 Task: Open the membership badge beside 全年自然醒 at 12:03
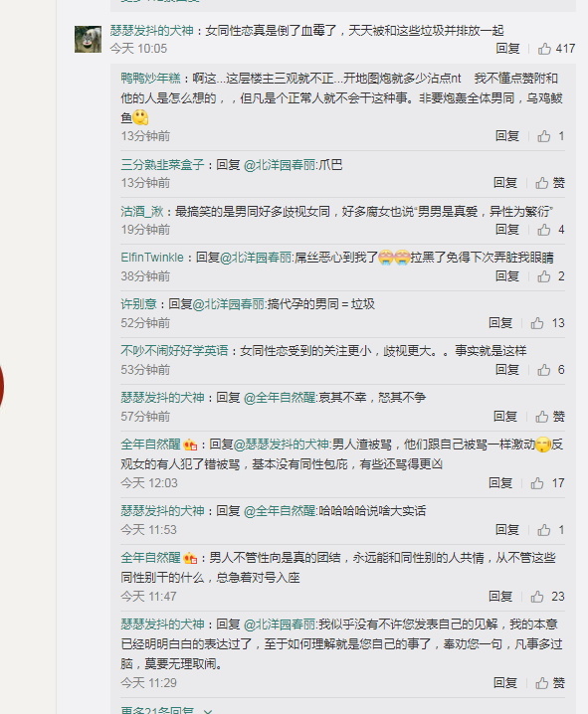pyautogui.click(x=190, y=445)
